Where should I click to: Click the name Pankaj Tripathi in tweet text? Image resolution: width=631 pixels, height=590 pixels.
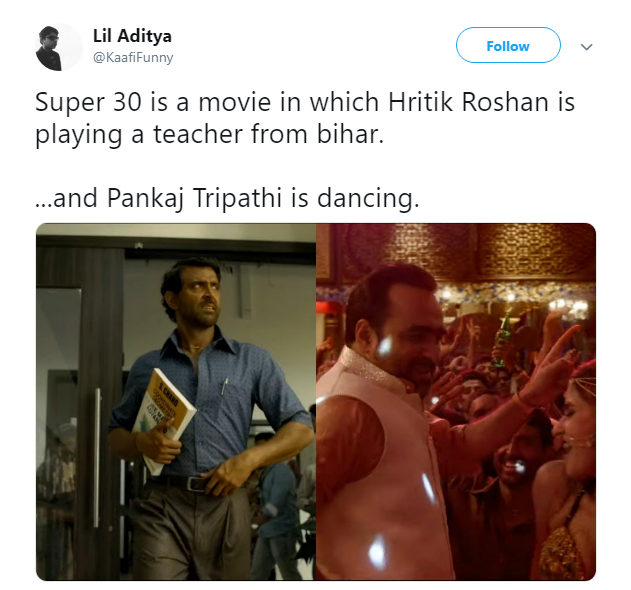[x=194, y=198]
